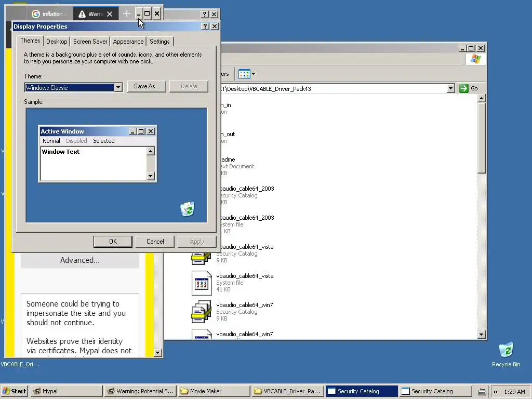The image size is (532, 399).
Task: Click the green Go arrow button
Action: point(464,88)
